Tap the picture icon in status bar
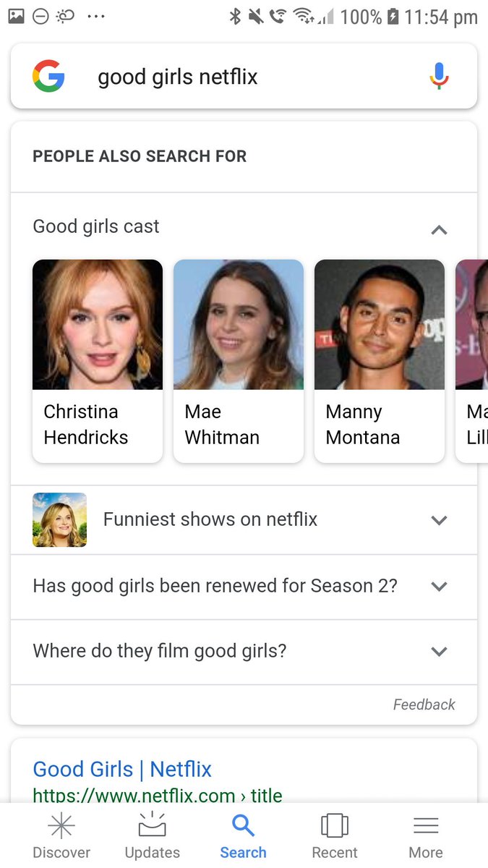 point(16,16)
